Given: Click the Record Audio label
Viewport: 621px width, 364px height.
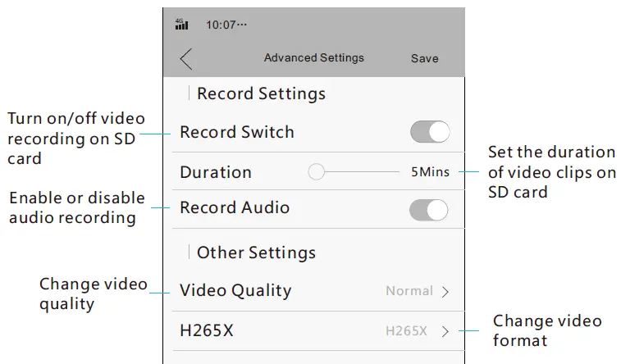Looking at the screenshot, I should click(x=235, y=207).
